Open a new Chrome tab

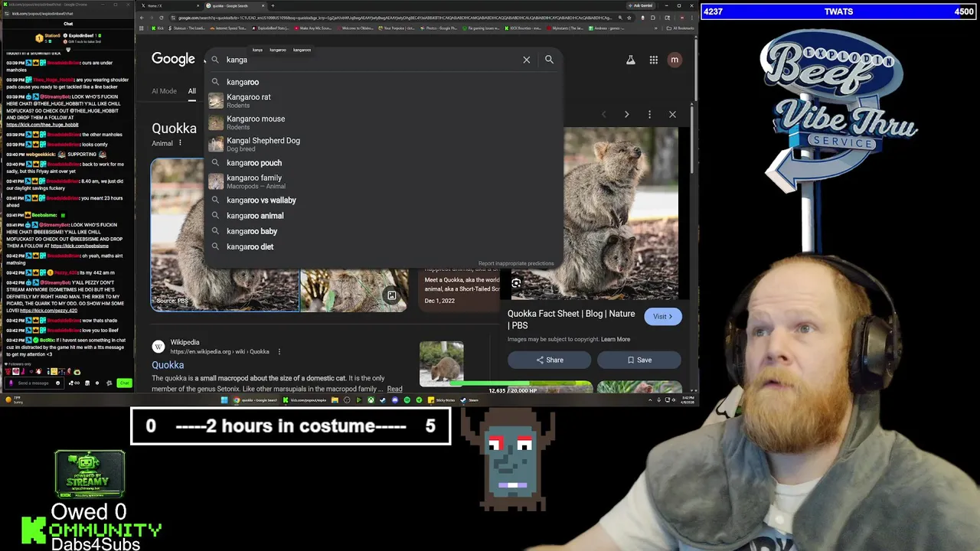click(x=273, y=6)
